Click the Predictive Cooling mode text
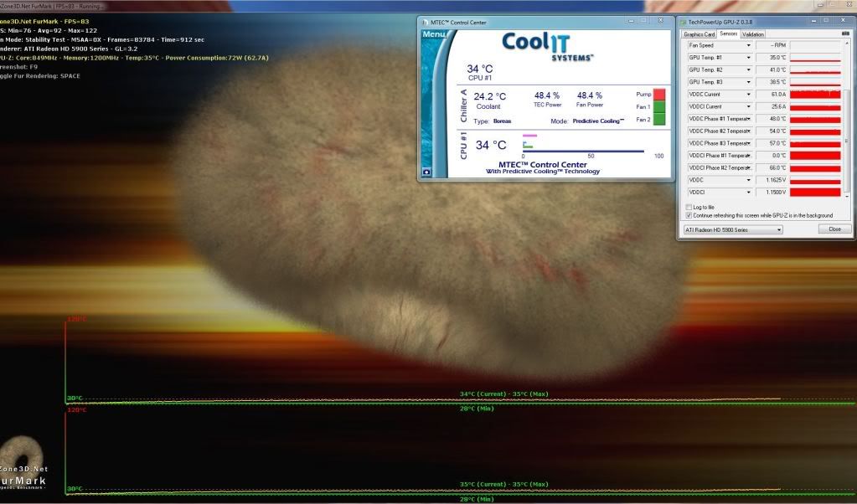Viewport: 857px width, 504px height. 598,121
